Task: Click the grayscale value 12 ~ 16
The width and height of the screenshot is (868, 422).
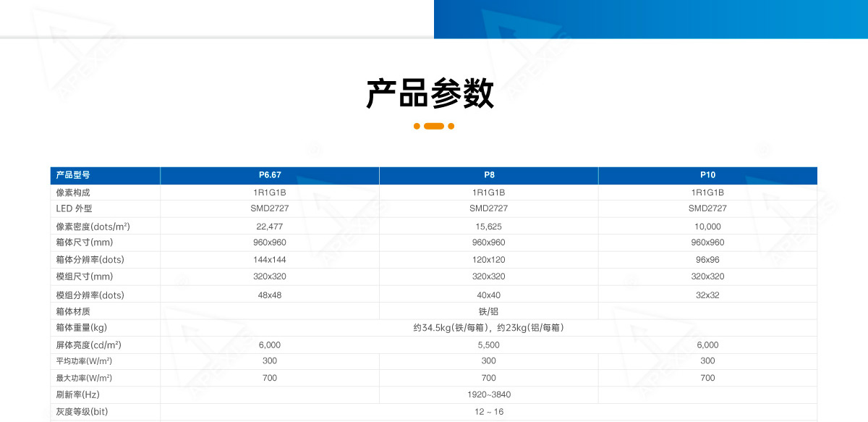Action: 489,412
